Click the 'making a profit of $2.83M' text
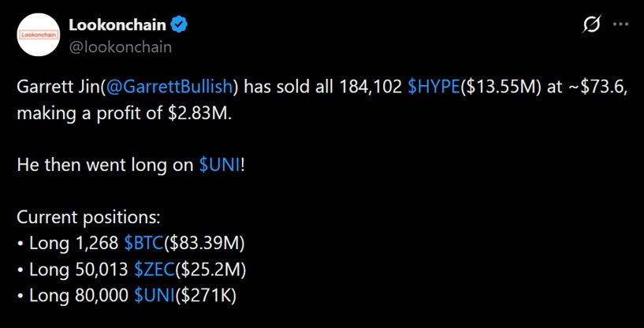 pos(125,114)
